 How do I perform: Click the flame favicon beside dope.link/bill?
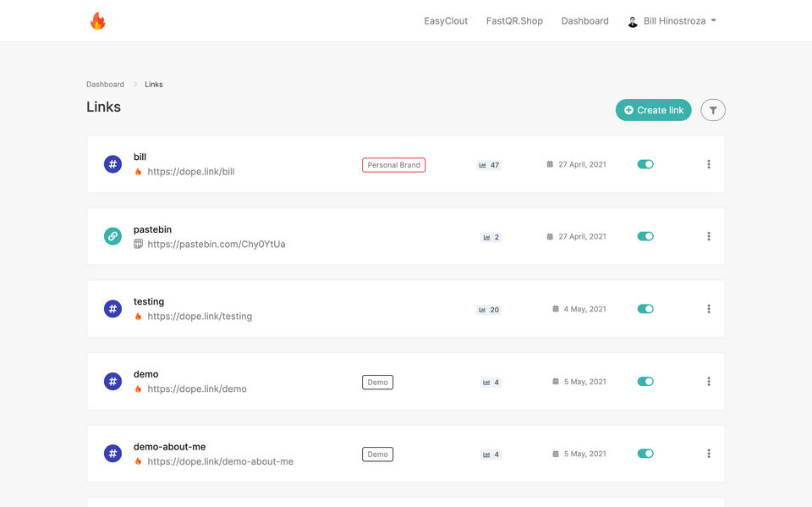138,172
